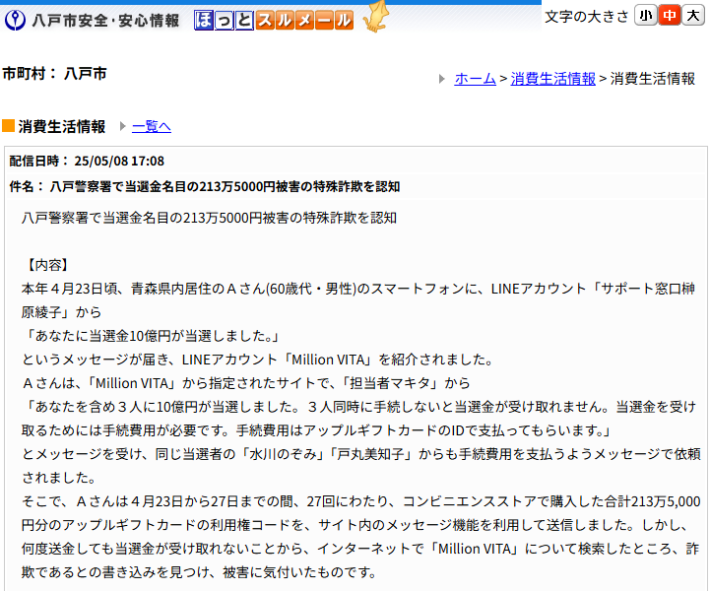The width and height of the screenshot is (710, 591).
Task: Click the orange square beside 消費生活情報 heading
Action: coord(9,126)
